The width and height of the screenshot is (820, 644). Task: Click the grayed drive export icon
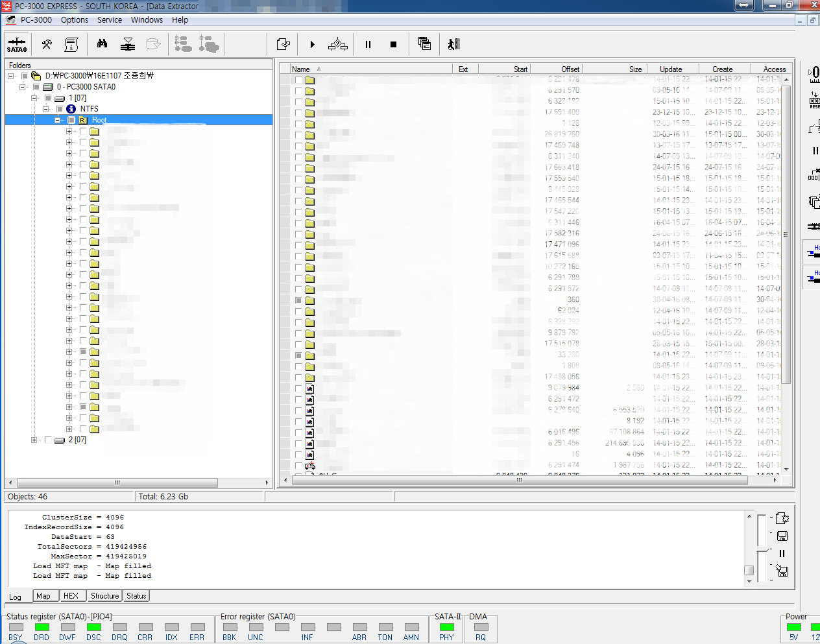pos(153,44)
